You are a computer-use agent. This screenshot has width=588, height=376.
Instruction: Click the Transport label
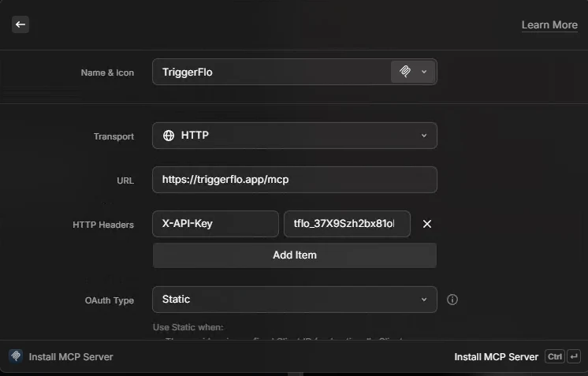pos(114,136)
